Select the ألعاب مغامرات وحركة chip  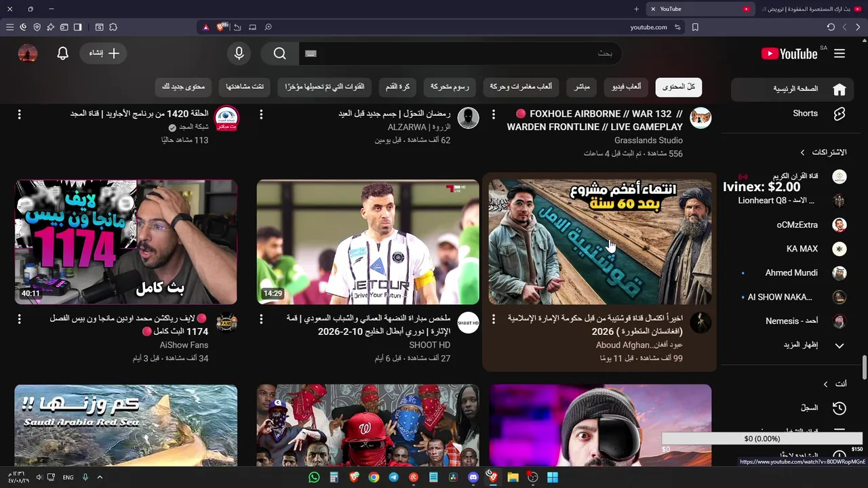click(521, 87)
